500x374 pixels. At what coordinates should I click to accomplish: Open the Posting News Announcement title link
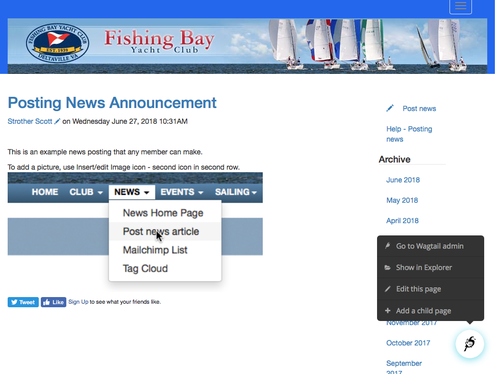click(112, 103)
